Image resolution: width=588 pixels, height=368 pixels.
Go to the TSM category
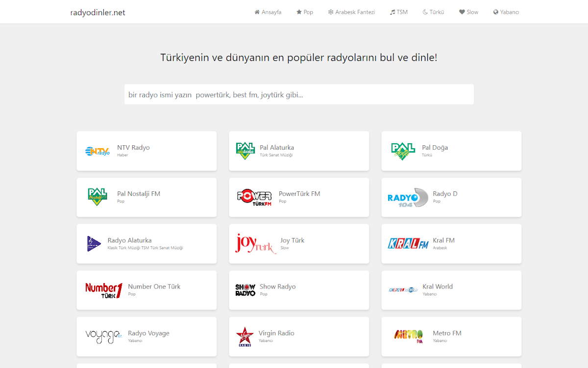(399, 12)
